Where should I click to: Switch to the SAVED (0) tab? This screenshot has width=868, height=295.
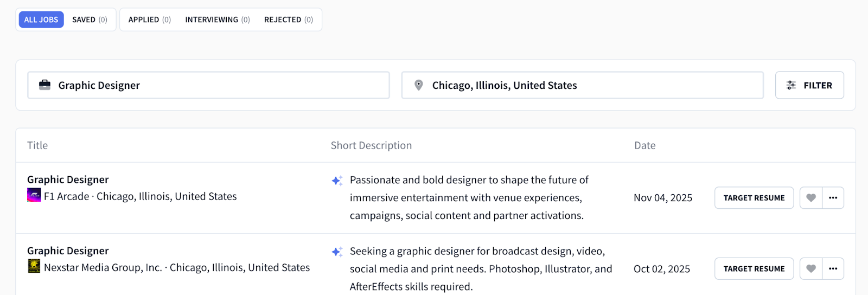point(90,20)
